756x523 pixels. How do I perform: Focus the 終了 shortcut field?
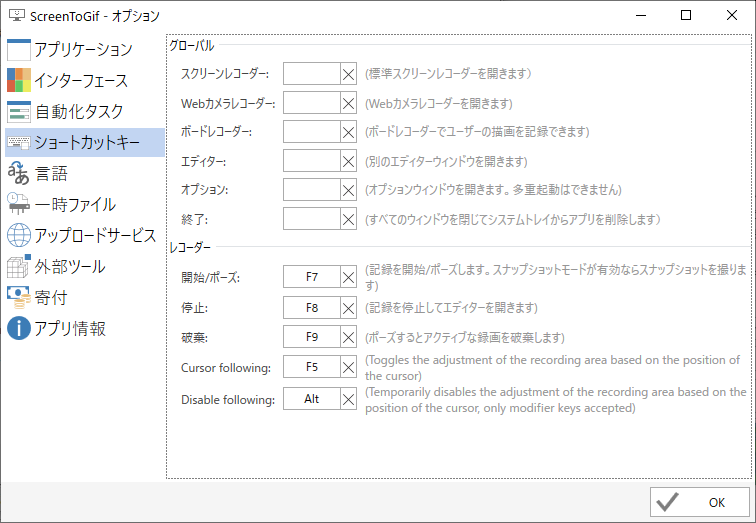click(312, 219)
